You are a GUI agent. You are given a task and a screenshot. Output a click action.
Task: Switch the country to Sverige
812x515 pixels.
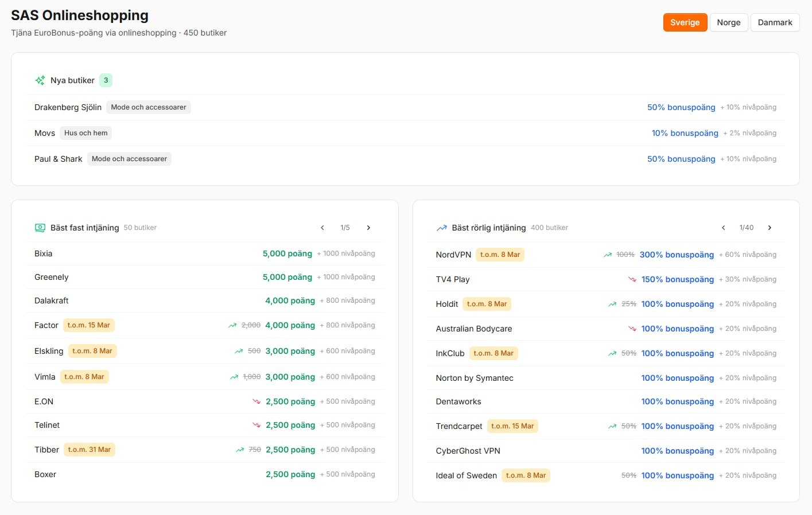point(685,22)
